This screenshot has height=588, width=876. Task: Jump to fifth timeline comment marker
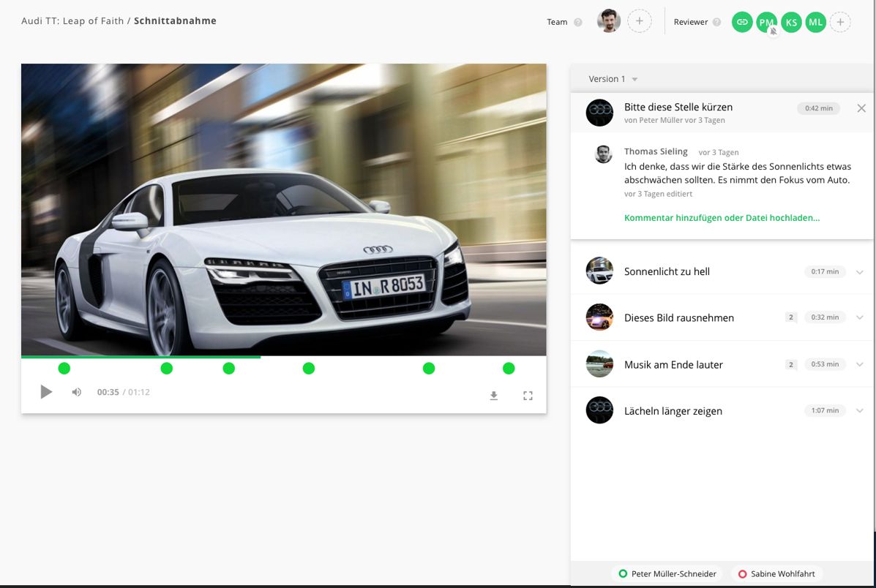[429, 369]
